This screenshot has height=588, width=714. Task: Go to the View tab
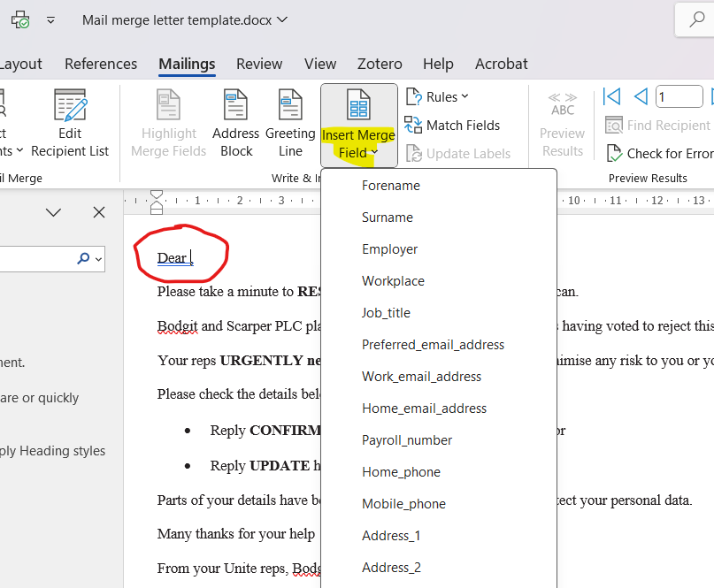pos(320,64)
